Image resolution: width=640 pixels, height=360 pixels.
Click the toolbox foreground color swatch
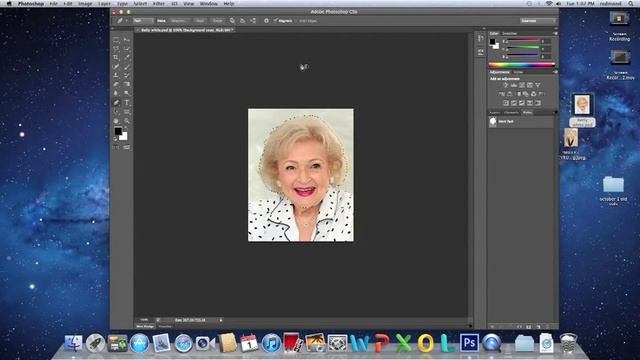click(118, 131)
